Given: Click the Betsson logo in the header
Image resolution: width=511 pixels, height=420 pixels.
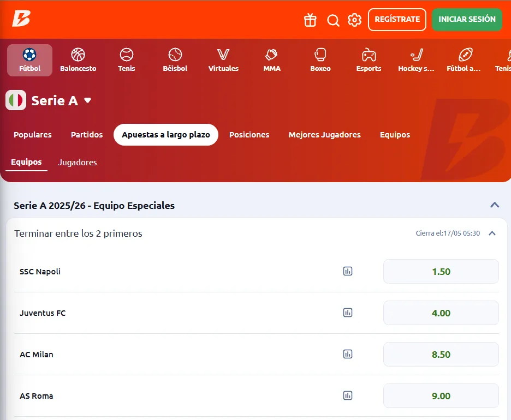Looking at the screenshot, I should (21, 18).
